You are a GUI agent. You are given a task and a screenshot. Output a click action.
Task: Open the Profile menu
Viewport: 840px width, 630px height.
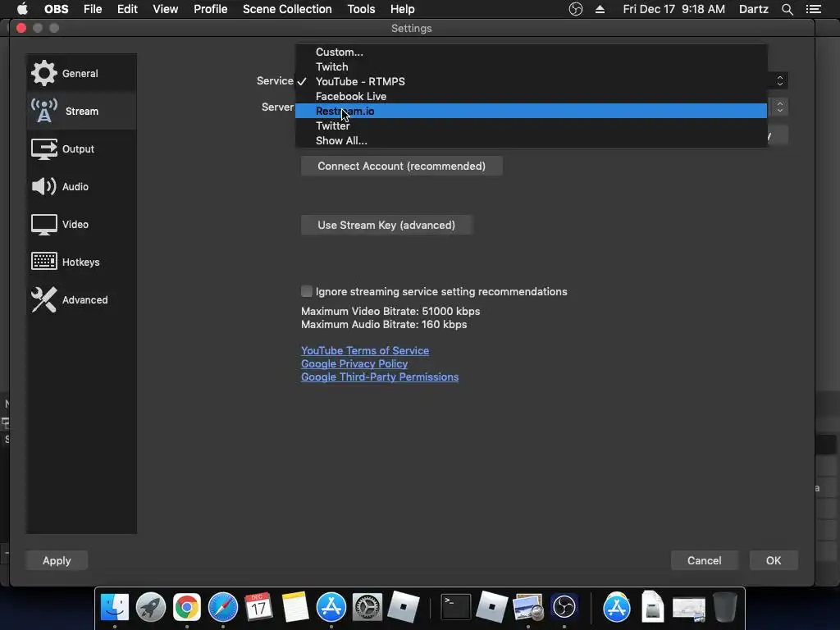[x=211, y=9]
